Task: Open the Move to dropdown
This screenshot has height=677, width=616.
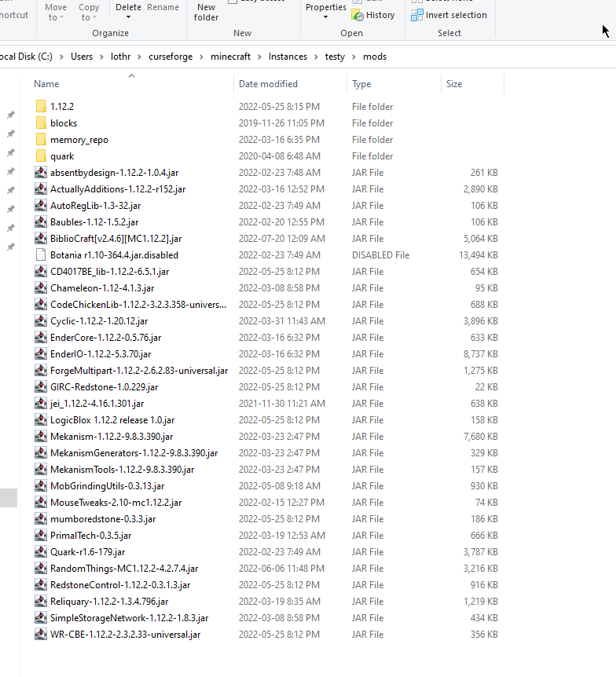Action: pyautogui.click(x=56, y=12)
